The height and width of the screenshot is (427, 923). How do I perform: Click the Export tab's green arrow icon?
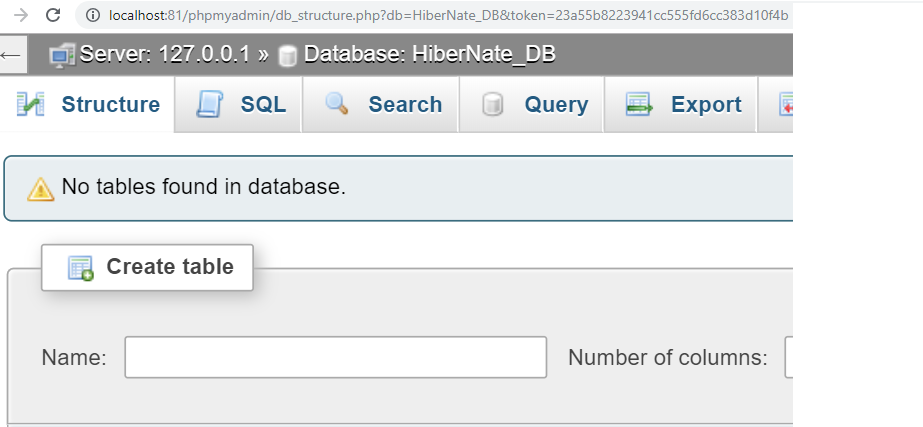[639, 104]
